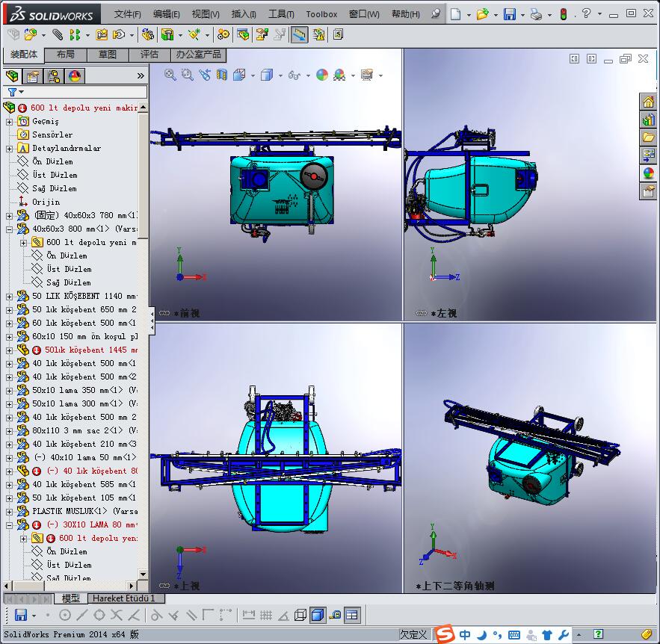This screenshot has height=644, width=660.
Task: Click the Section View icon
Action: pos(222,75)
